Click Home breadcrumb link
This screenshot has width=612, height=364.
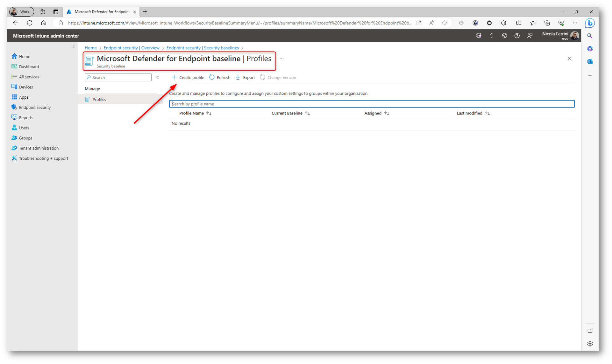(91, 48)
